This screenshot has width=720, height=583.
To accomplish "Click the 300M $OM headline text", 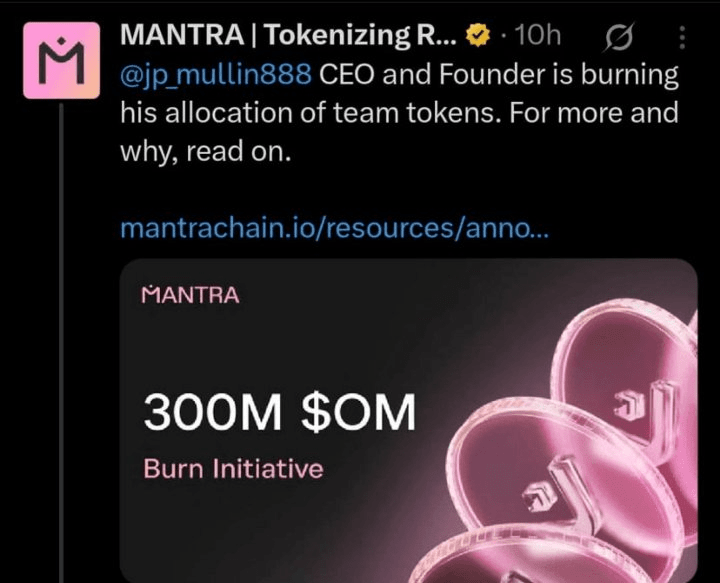I will 278,413.
